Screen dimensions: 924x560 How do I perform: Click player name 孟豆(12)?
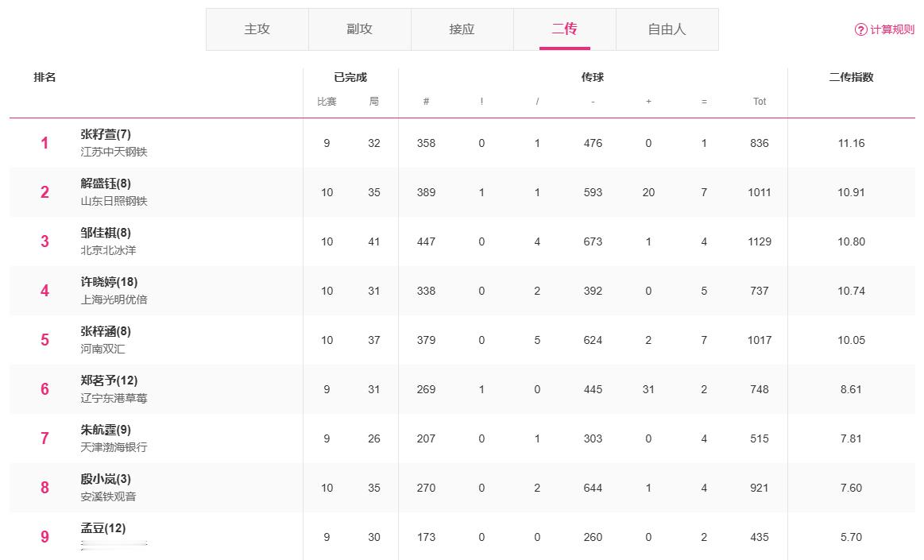point(103,528)
